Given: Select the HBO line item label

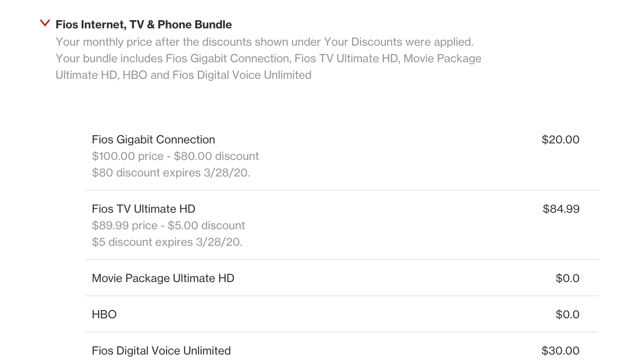Looking at the screenshot, I should (x=104, y=314).
